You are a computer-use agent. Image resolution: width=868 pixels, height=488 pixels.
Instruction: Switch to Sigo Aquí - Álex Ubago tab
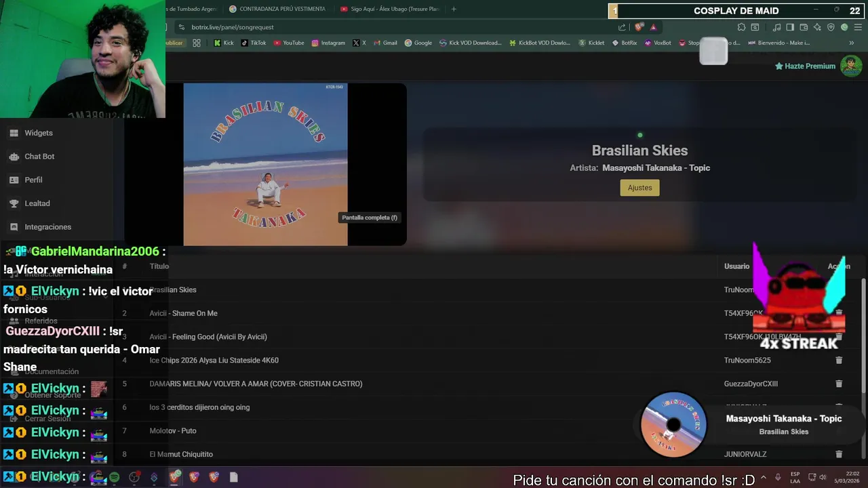pyautogui.click(x=389, y=9)
